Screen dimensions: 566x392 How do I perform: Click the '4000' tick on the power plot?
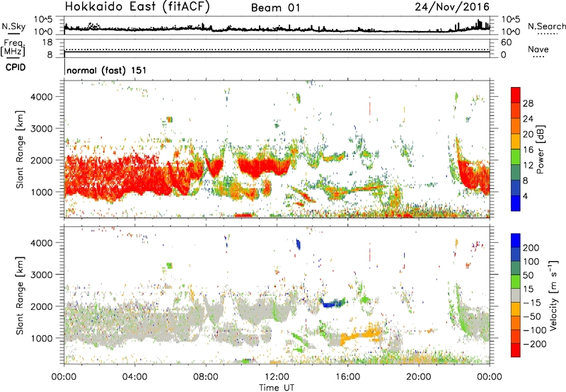point(41,97)
